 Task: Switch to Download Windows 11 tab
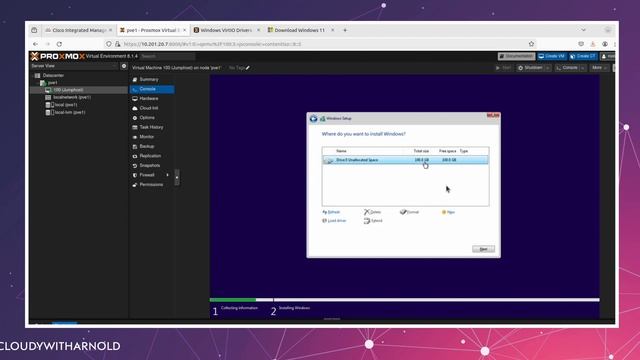(300, 30)
